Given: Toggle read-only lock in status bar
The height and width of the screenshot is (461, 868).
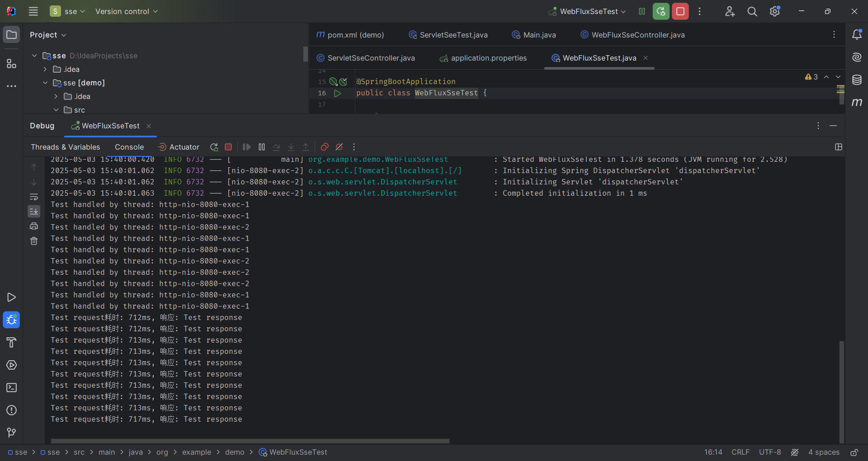Looking at the screenshot, I should 854,452.
